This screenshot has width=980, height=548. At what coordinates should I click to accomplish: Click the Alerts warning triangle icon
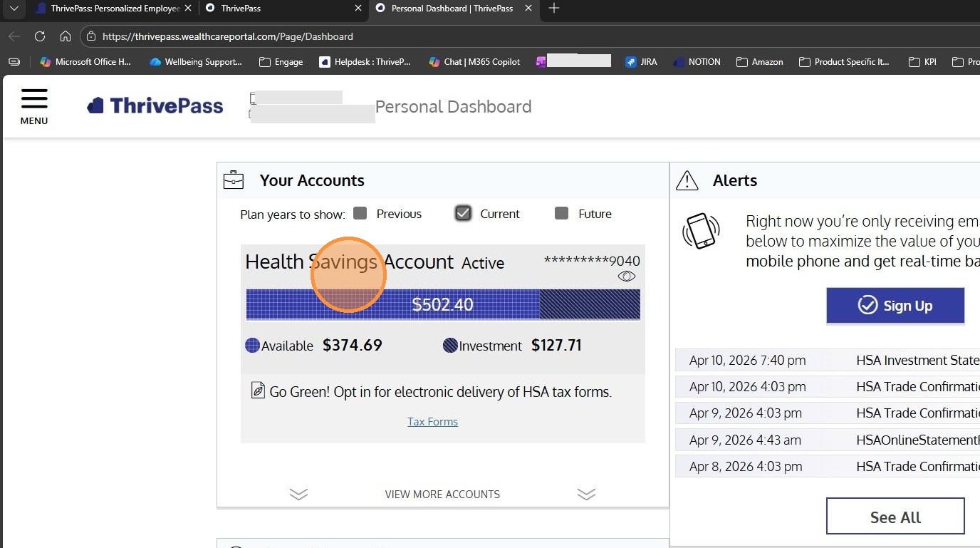(x=687, y=180)
